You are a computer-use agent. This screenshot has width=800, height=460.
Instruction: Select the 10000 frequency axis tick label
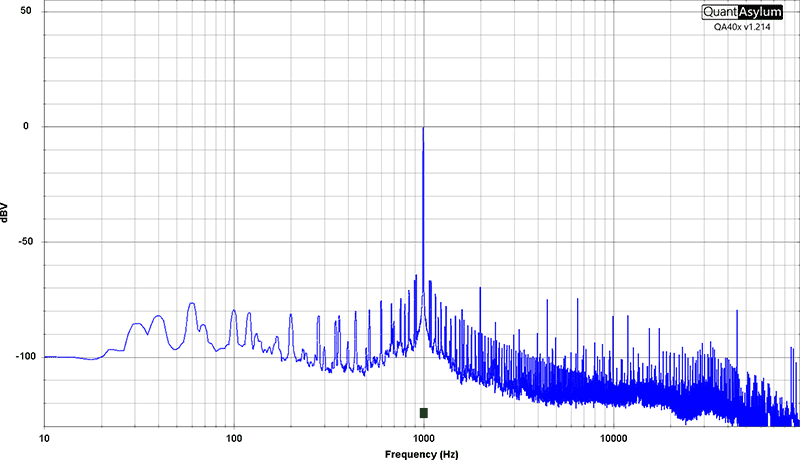pos(613,439)
